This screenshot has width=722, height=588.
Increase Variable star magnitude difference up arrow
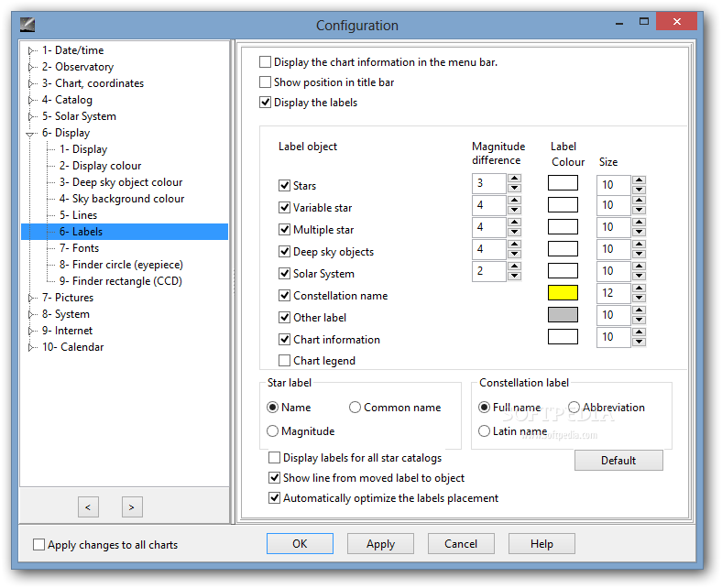(x=514, y=201)
